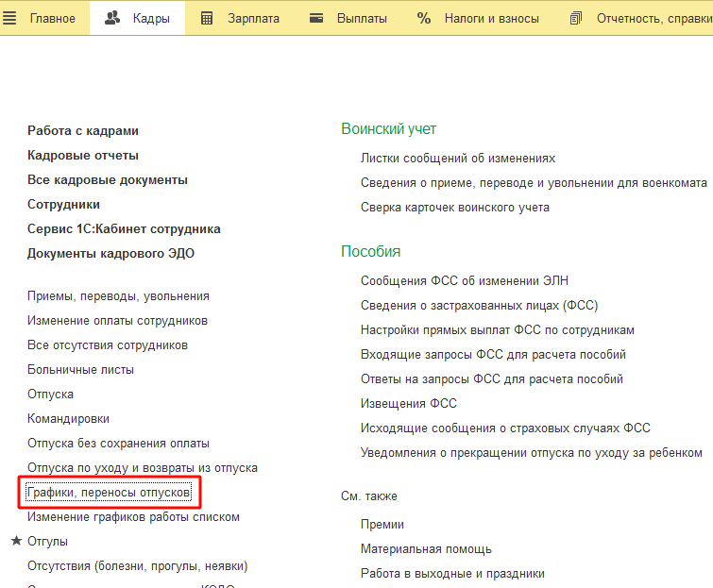Open the hamburger sections menu icon

(x=9, y=18)
